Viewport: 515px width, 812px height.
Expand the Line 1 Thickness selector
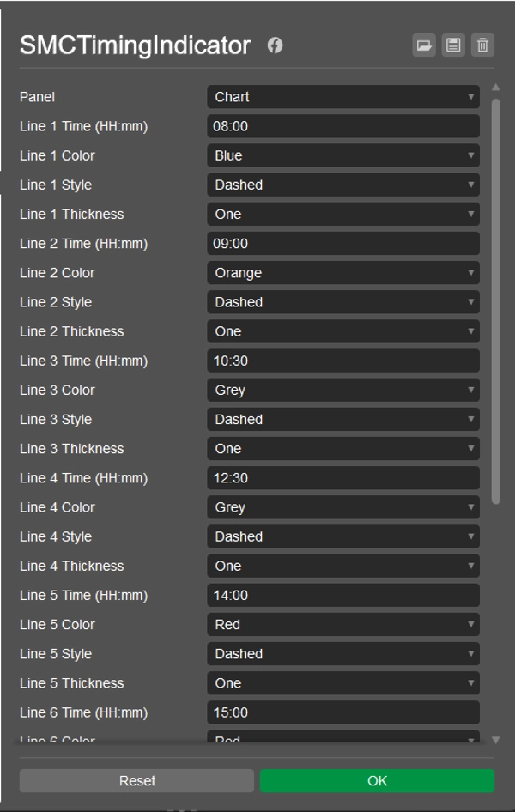342,214
